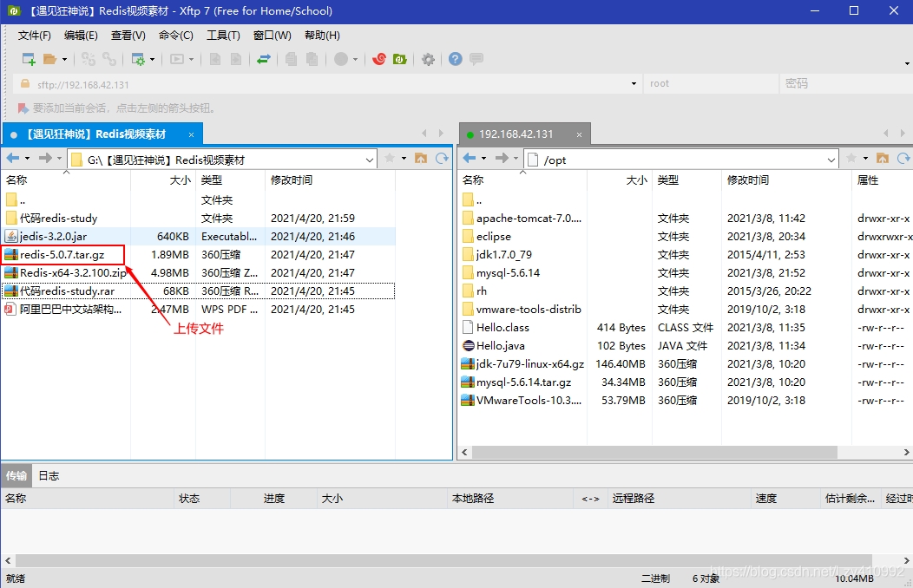
Task: Click the local pane forward arrow
Action: click(x=45, y=158)
